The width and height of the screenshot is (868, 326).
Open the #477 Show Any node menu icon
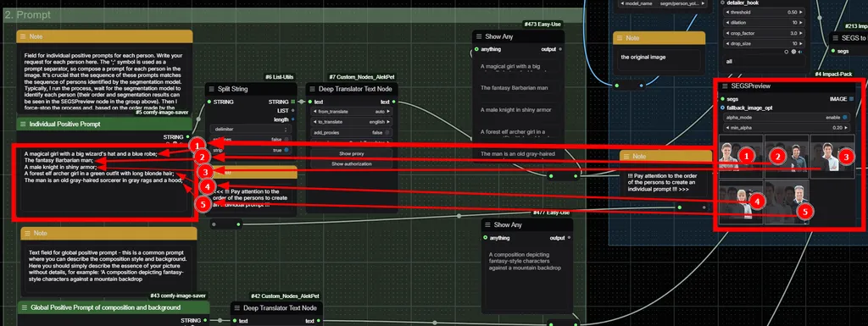pyautogui.click(x=487, y=225)
